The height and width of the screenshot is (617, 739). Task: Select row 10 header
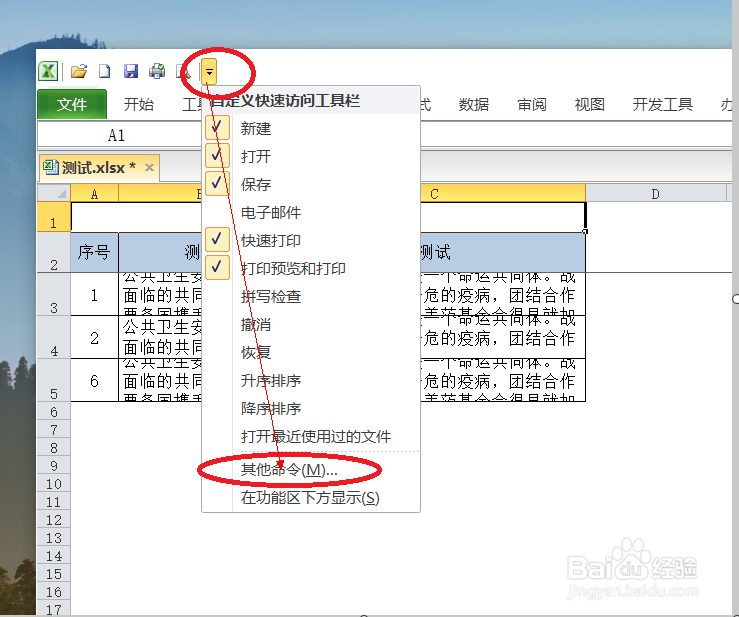point(54,484)
